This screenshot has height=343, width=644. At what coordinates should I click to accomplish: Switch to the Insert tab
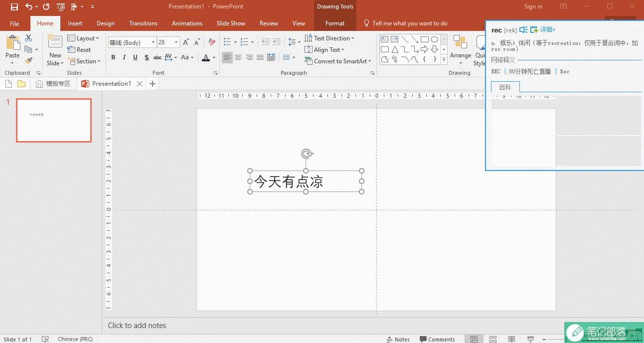click(x=75, y=23)
